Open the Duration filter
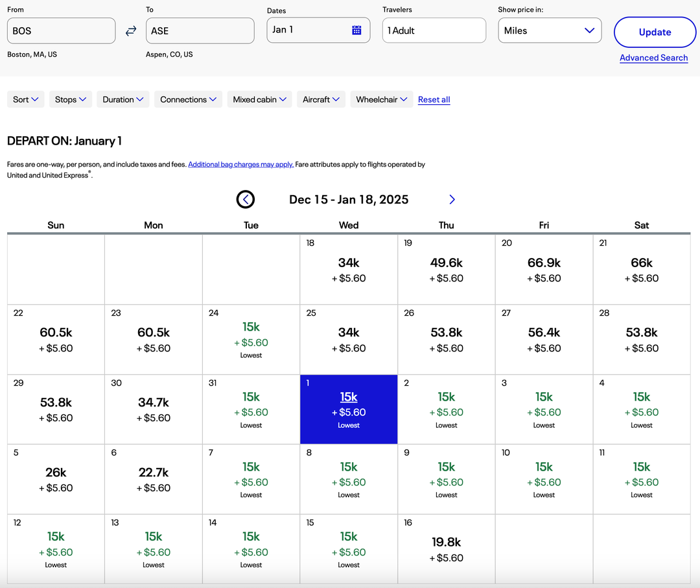 pyautogui.click(x=122, y=99)
